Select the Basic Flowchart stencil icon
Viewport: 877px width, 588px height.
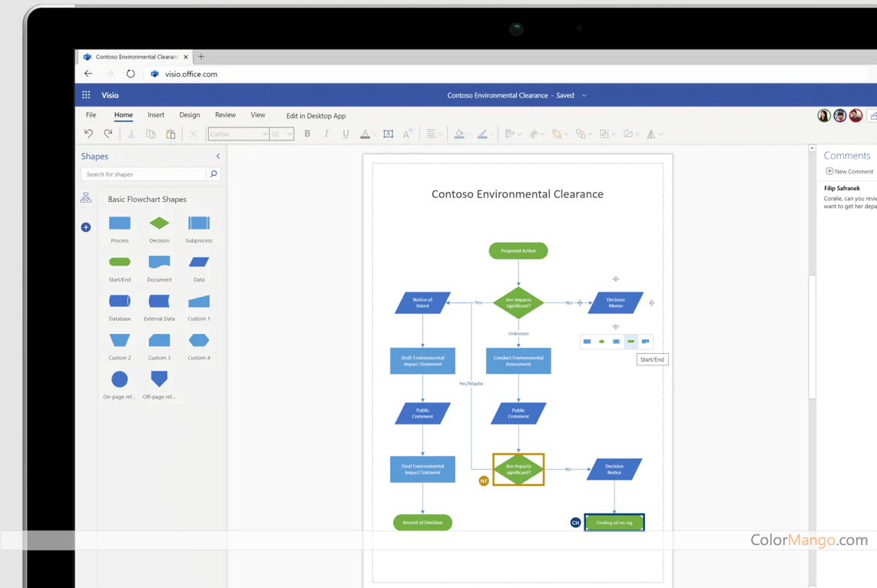[x=85, y=198]
